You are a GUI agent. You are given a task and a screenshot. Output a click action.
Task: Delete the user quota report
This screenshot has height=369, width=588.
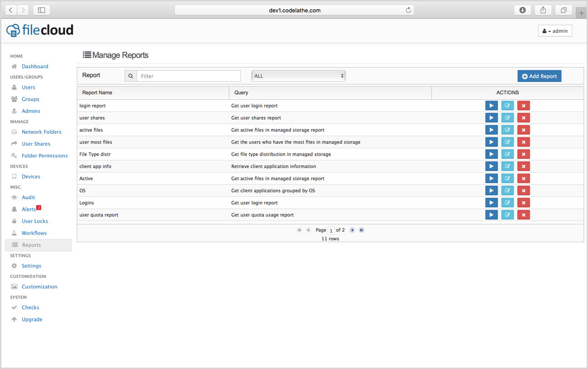(x=524, y=215)
